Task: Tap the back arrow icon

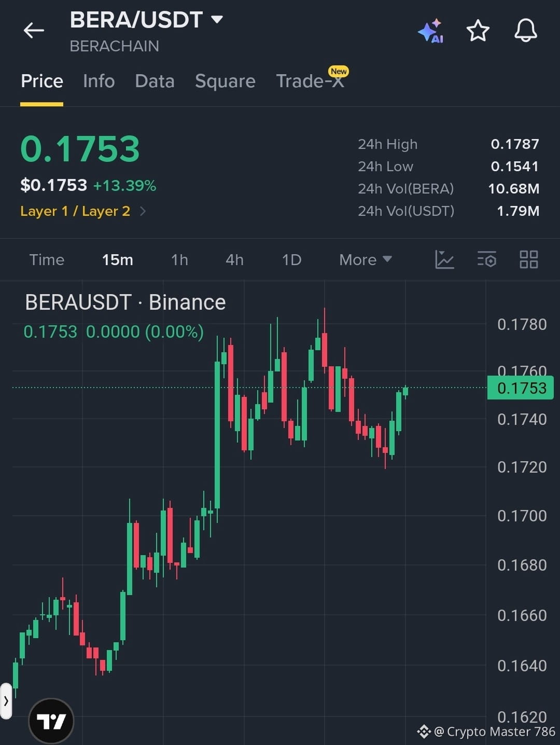Action: (x=34, y=30)
